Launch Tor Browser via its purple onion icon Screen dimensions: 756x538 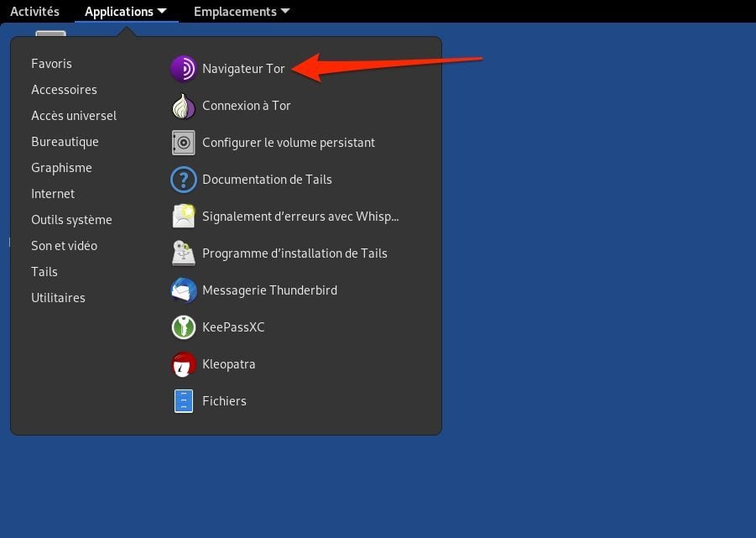click(x=184, y=69)
